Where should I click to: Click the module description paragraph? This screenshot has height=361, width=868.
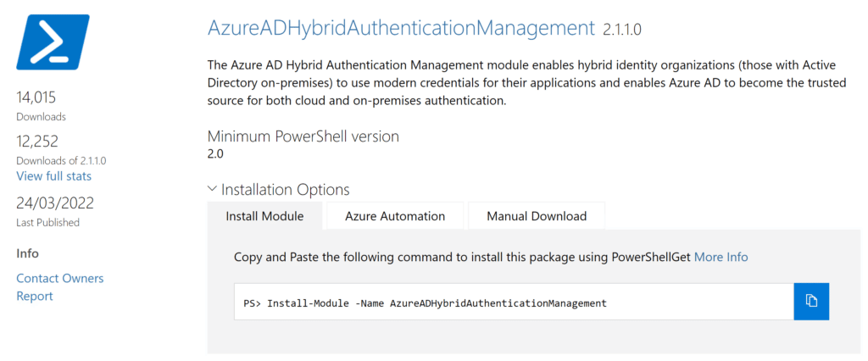tap(527, 84)
